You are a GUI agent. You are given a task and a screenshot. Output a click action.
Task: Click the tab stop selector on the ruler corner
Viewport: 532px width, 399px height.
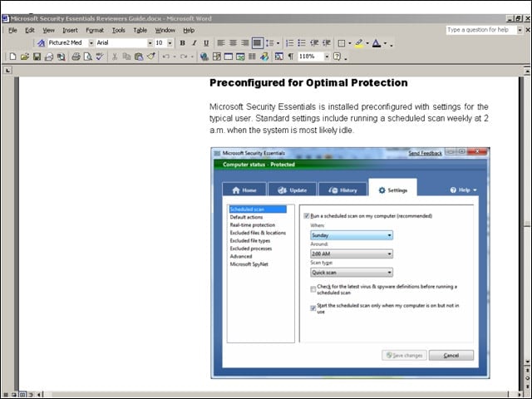click(7, 70)
